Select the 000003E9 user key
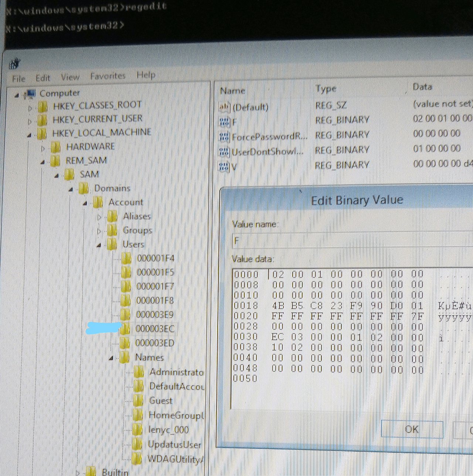Screen dimensions: 473x476 [x=154, y=315]
